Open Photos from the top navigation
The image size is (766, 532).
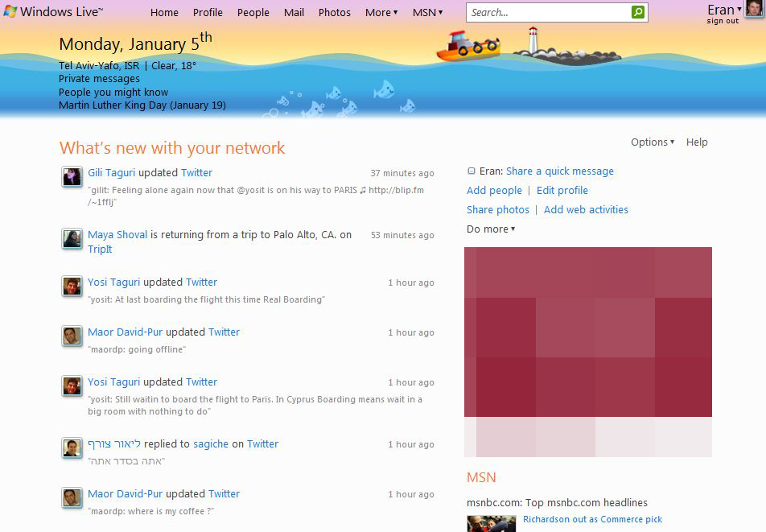[x=335, y=12]
